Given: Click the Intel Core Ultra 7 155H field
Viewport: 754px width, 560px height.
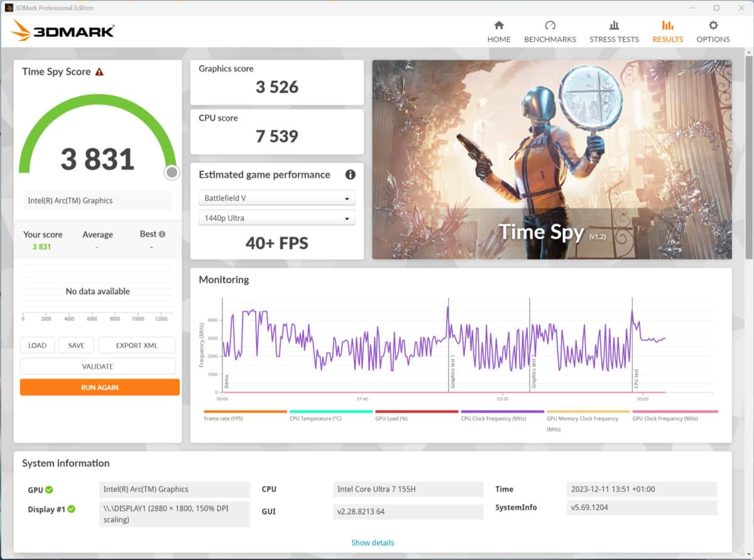Looking at the screenshot, I should point(408,490).
